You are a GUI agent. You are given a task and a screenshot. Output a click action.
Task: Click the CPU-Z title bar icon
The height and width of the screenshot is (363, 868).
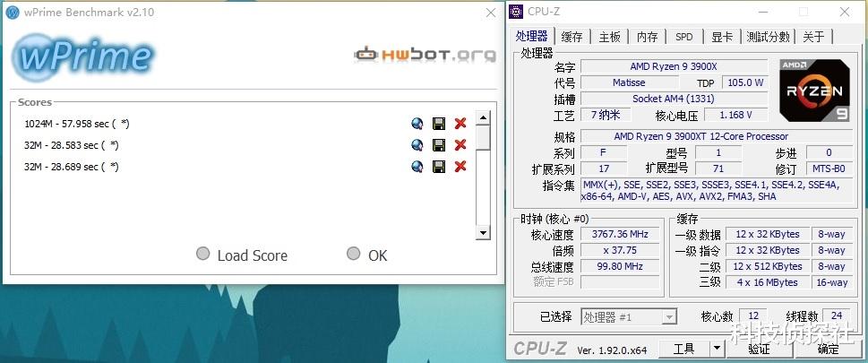pyautogui.click(x=516, y=12)
